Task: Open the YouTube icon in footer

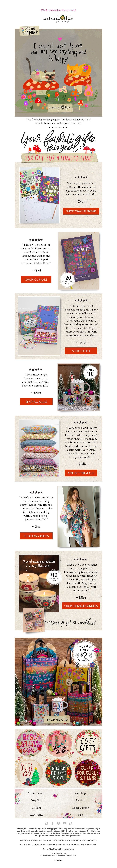Action: pyautogui.click(x=64, y=823)
